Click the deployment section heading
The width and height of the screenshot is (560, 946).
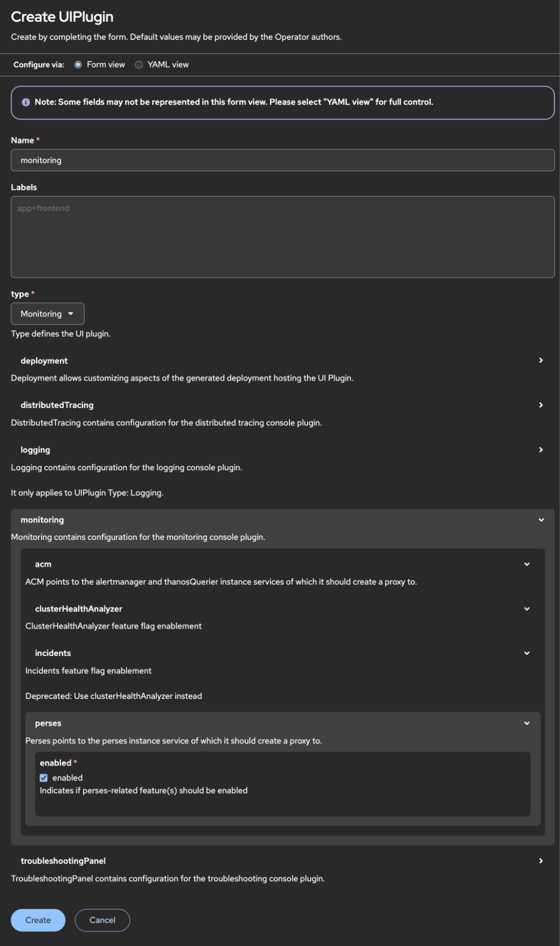tap(44, 361)
